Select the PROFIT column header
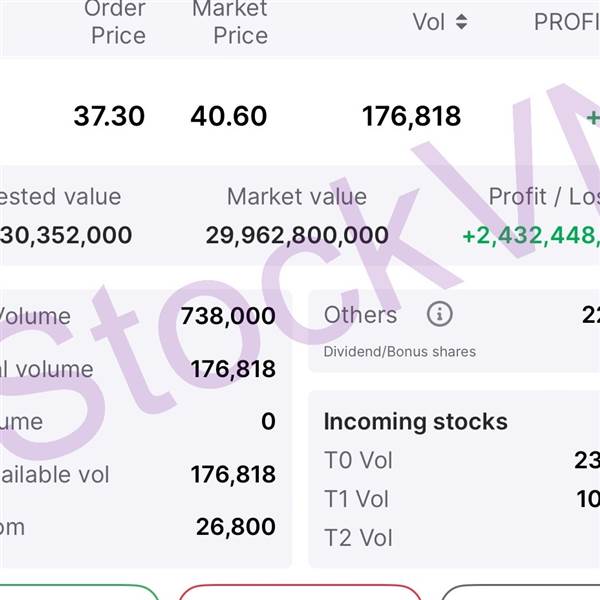 pos(566,22)
